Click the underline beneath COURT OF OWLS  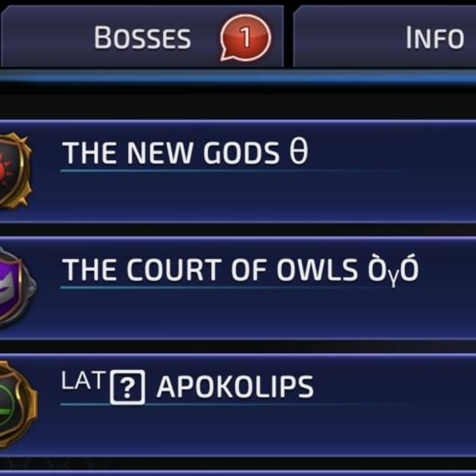(x=234, y=287)
